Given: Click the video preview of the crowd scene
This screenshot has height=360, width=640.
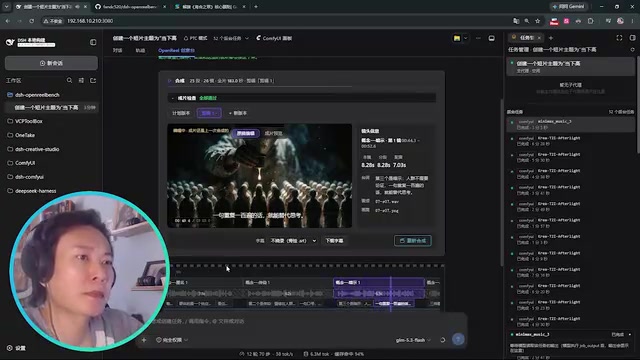Looking at the screenshot, I should (260, 176).
